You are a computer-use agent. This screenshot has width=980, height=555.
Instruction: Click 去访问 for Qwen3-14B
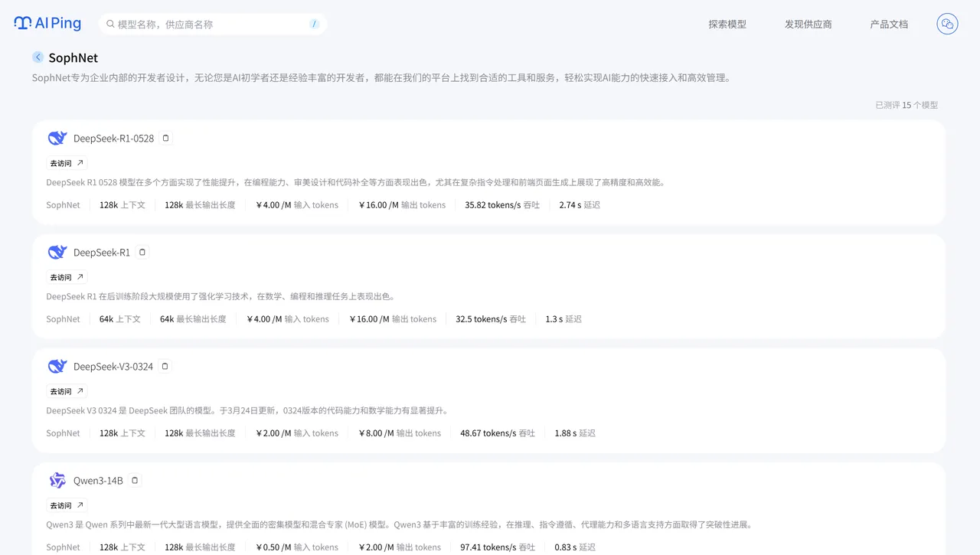click(67, 505)
